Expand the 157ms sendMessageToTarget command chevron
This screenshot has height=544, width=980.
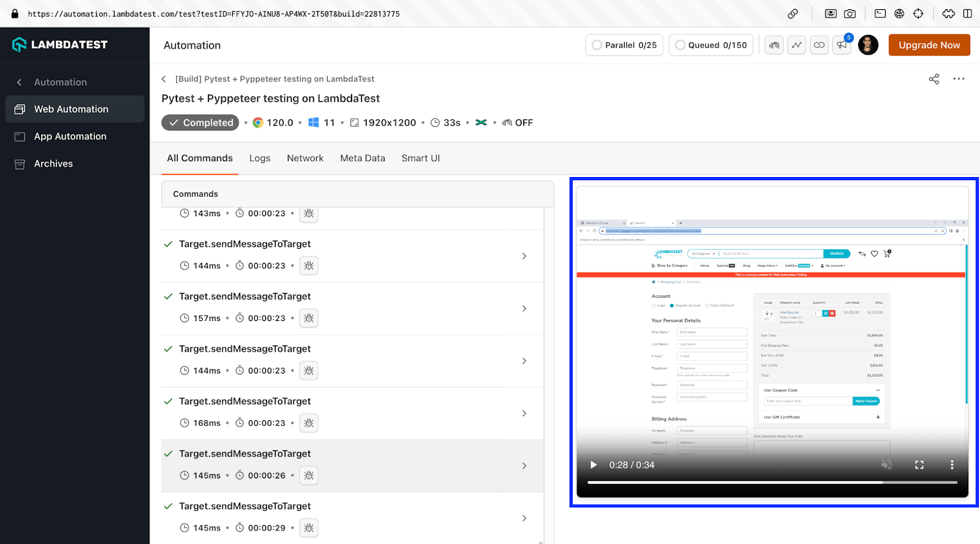pyautogui.click(x=524, y=309)
